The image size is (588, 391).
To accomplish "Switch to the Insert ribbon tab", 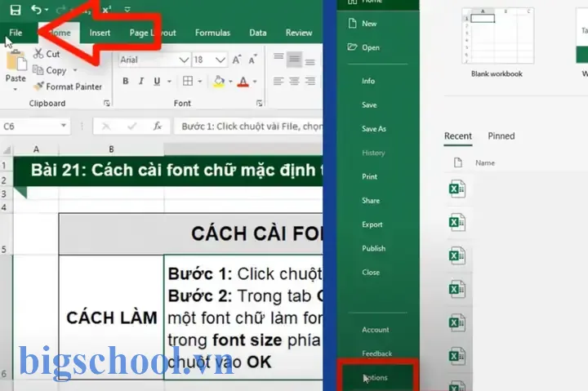I will tap(100, 33).
